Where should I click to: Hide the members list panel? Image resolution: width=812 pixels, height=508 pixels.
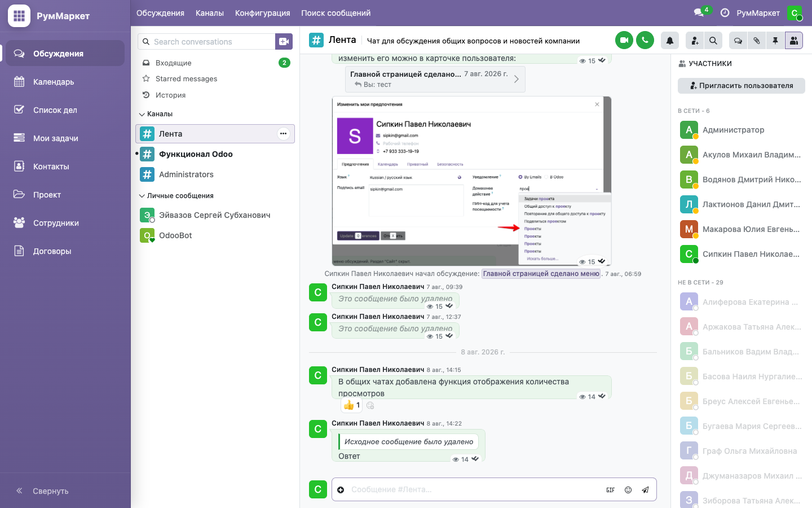[x=794, y=41]
